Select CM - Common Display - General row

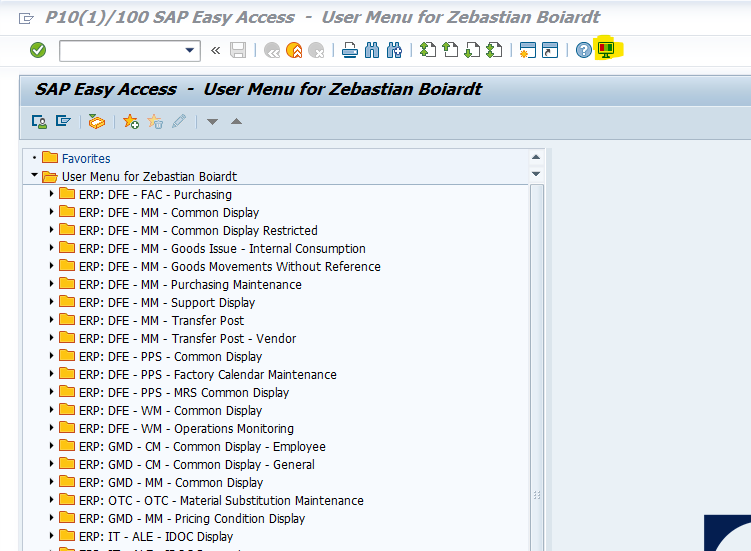click(197, 465)
